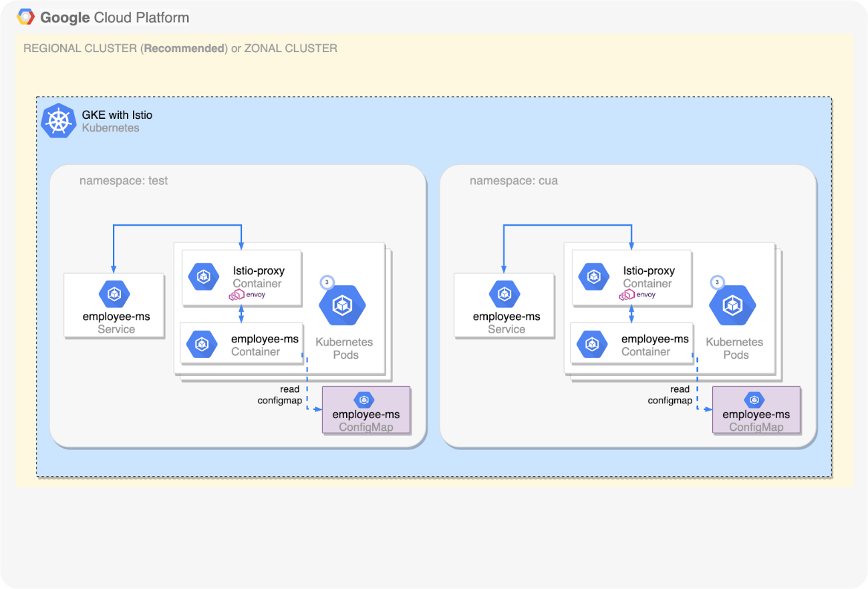The image size is (868, 589).
Task: Click the pod count badge in cua namespace
Action: [716, 282]
